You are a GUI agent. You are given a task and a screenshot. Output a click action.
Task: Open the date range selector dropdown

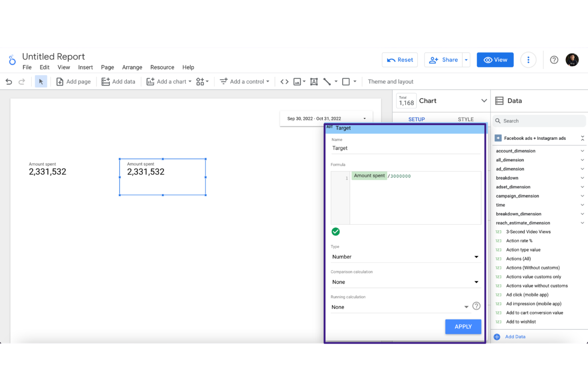click(364, 118)
